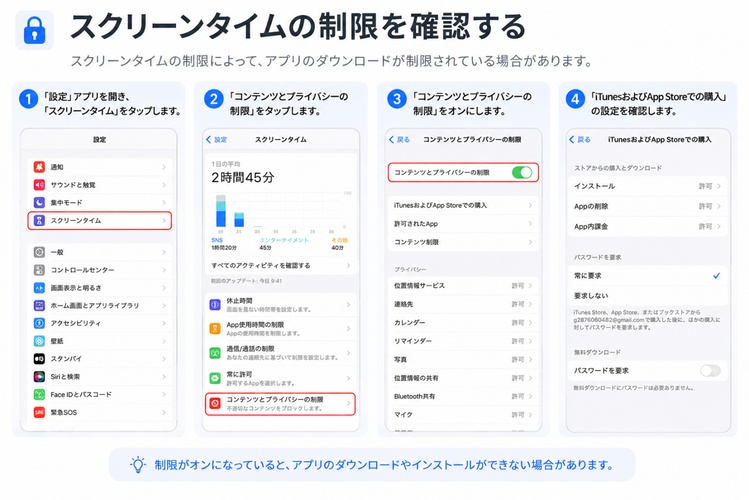Open the 連絡先 privacy row
749x500 pixels.
click(462, 304)
